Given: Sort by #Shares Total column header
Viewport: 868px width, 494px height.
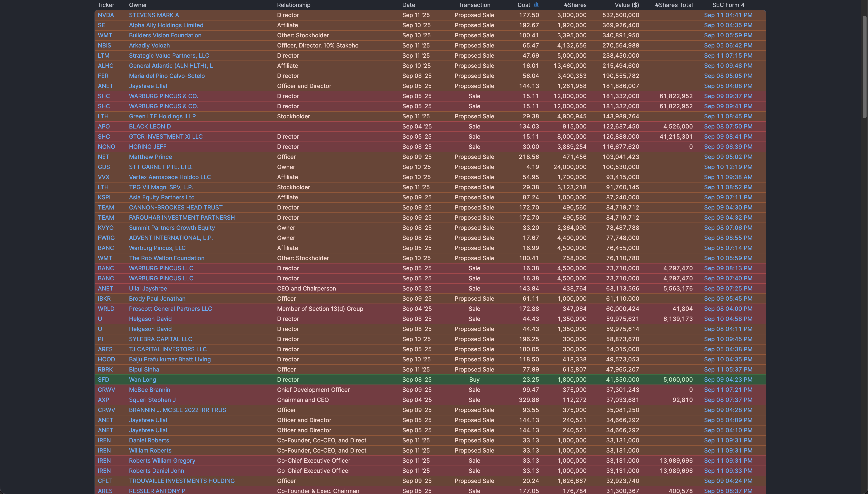Looking at the screenshot, I should (674, 5).
